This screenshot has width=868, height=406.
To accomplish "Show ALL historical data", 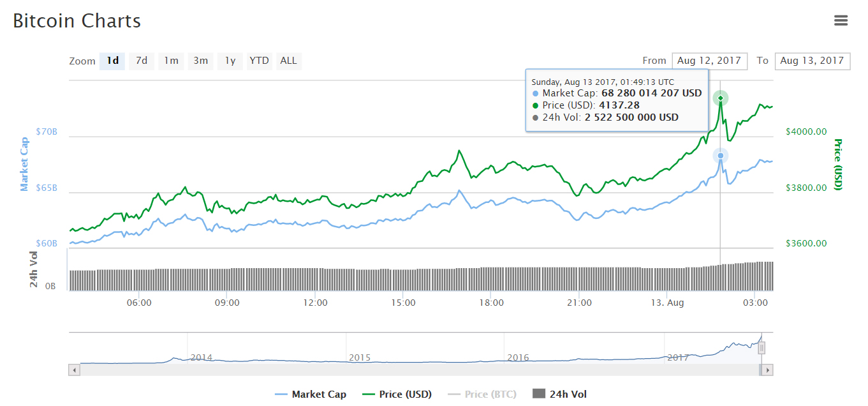I will (288, 61).
